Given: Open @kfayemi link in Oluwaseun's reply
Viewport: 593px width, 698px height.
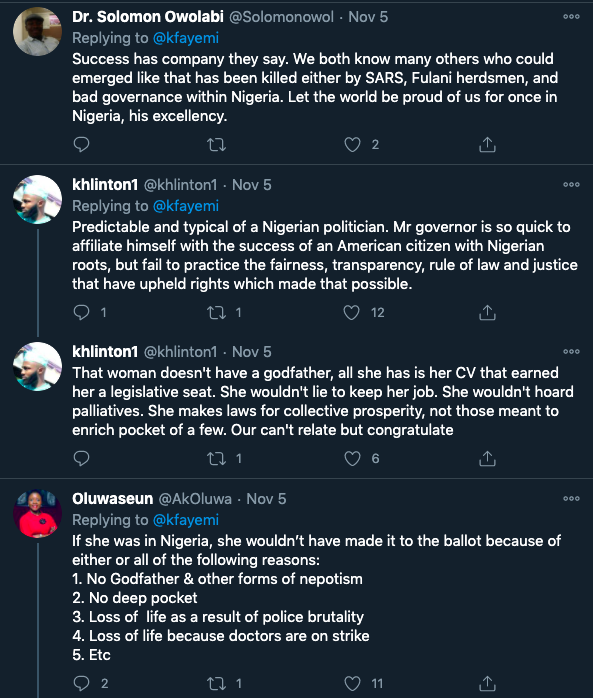Looking at the screenshot, I should point(186,520).
